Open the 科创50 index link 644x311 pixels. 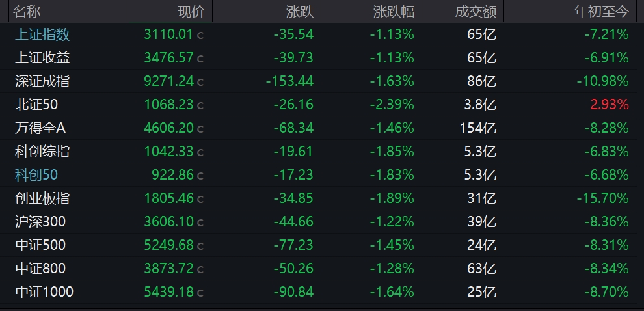pos(36,175)
